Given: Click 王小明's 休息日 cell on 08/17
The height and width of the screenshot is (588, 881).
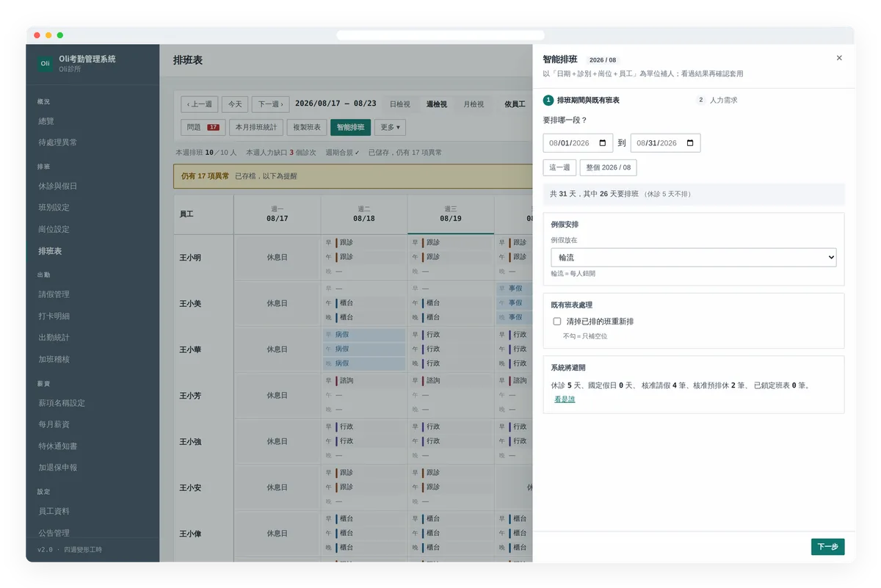Looking at the screenshot, I should (278, 258).
